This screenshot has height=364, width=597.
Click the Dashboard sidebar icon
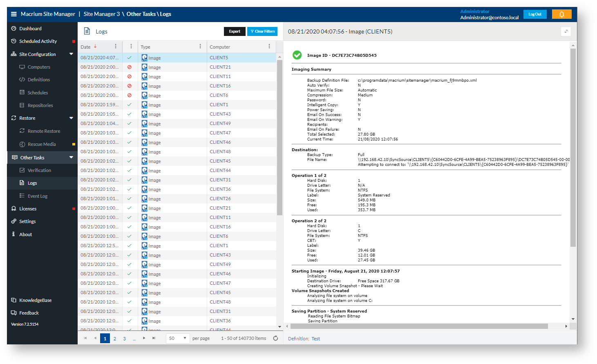point(14,29)
